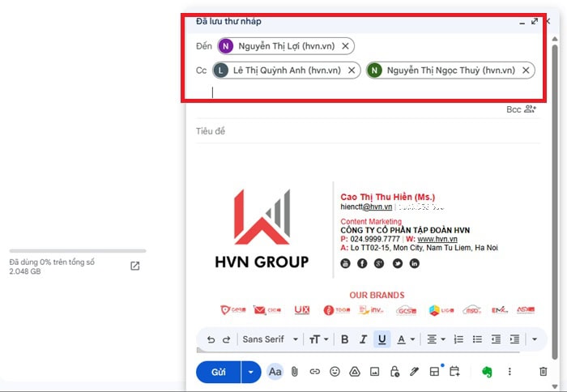Toggle bold formatting
The width and height of the screenshot is (567, 392).
pyautogui.click(x=344, y=339)
